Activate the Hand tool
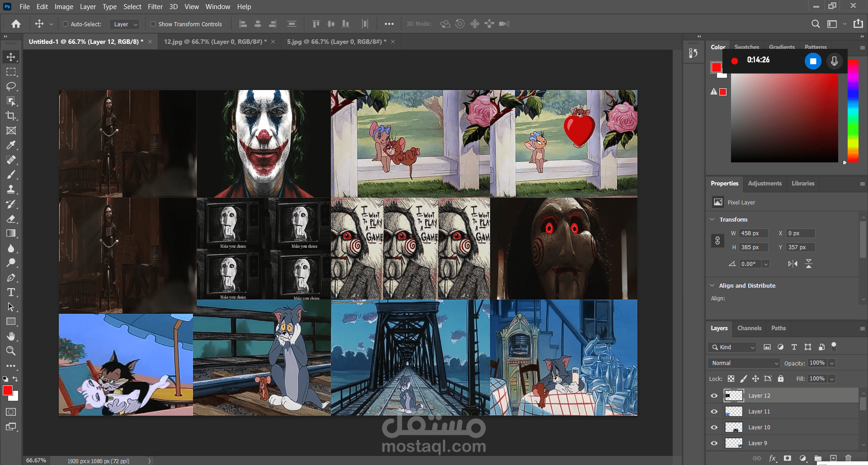868x465 pixels. [11, 336]
